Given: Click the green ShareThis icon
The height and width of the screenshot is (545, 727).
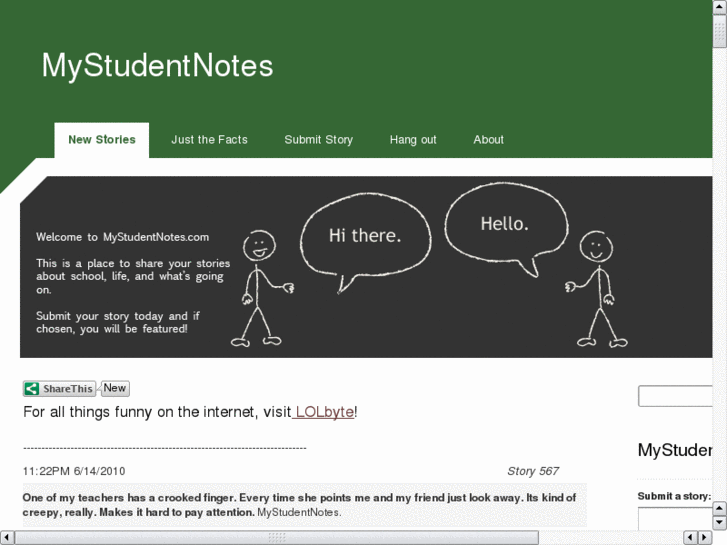Looking at the screenshot, I should (32, 389).
